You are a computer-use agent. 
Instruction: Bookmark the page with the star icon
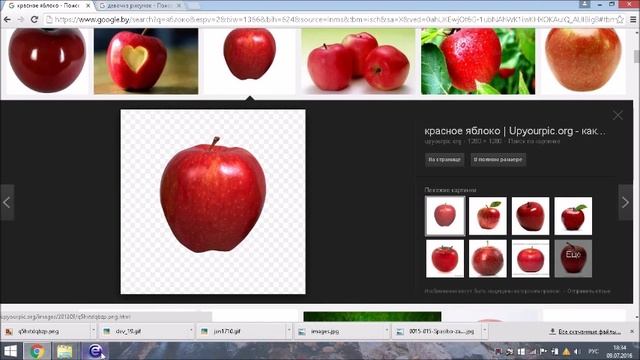point(620,19)
